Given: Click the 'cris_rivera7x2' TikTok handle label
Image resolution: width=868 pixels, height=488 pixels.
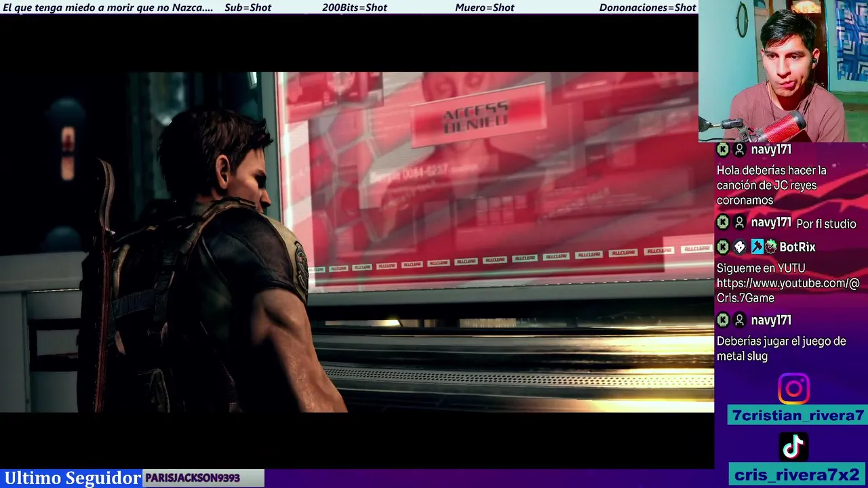Looking at the screenshot, I should pyautogui.click(x=797, y=474).
